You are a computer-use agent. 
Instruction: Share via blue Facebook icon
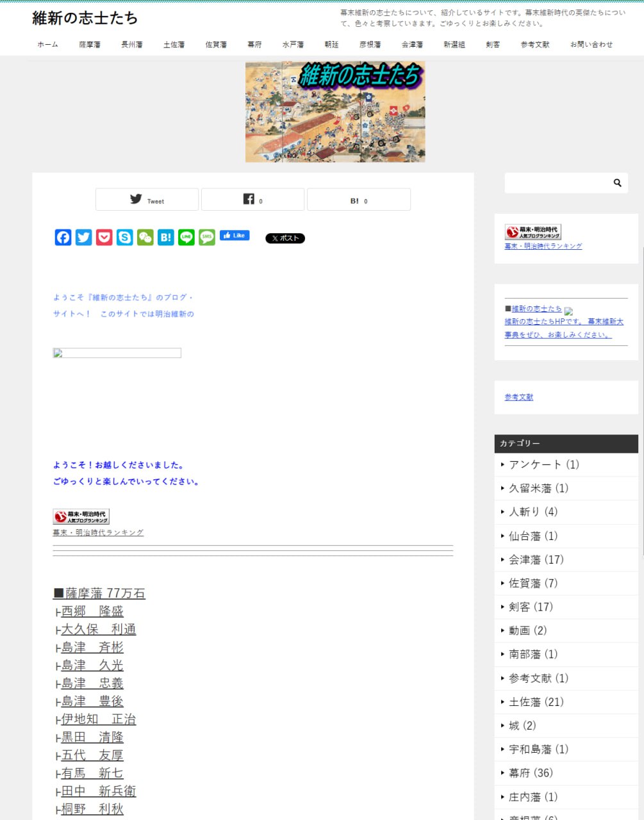(x=63, y=238)
